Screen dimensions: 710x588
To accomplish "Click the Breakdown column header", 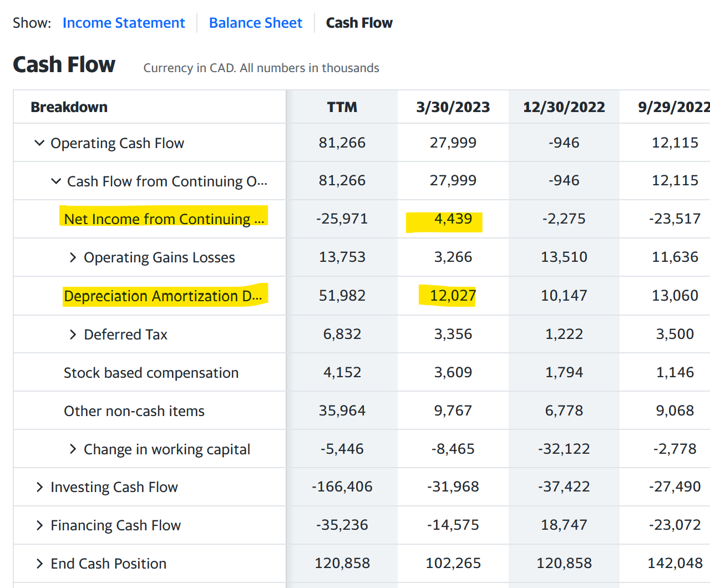I will click(69, 107).
